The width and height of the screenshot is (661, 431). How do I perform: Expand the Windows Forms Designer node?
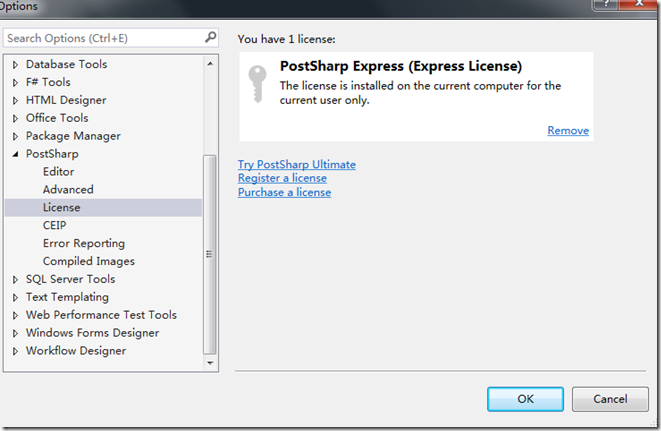tap(15, 333)
